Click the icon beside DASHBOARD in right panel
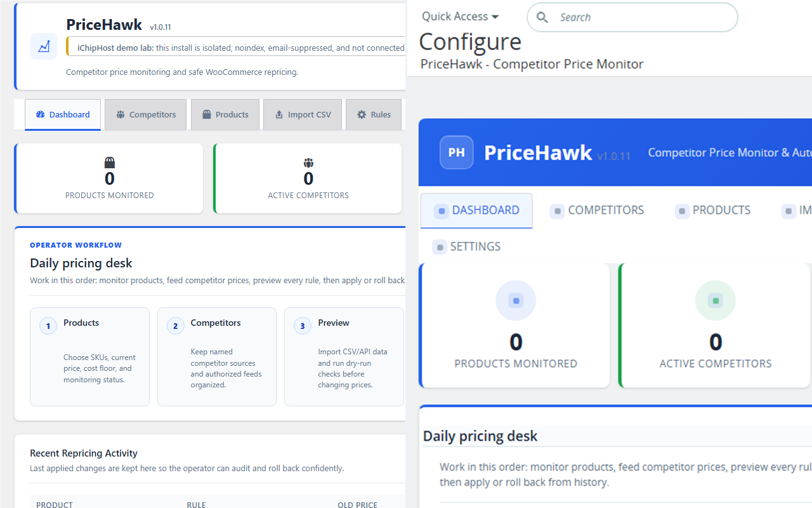 coord(441,211)
